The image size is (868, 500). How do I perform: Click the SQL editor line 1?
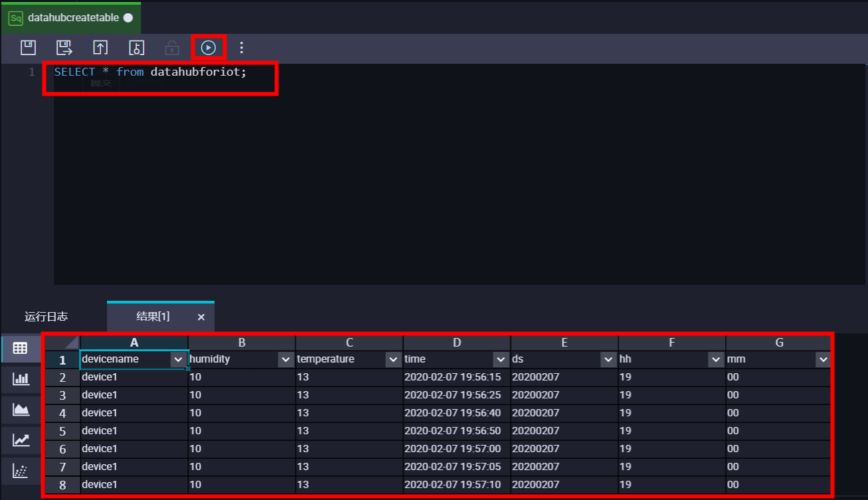click(150, 72)
